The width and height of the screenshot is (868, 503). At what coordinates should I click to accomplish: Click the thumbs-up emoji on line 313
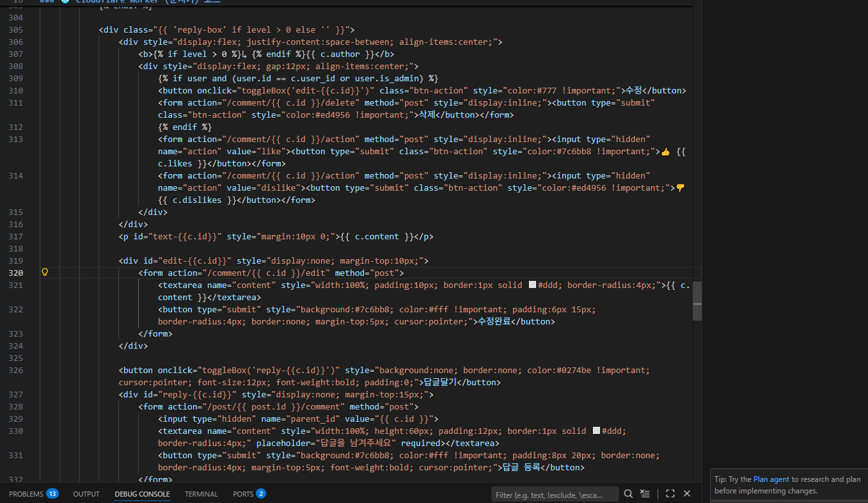pyautogui.click(x=665, y=152)
